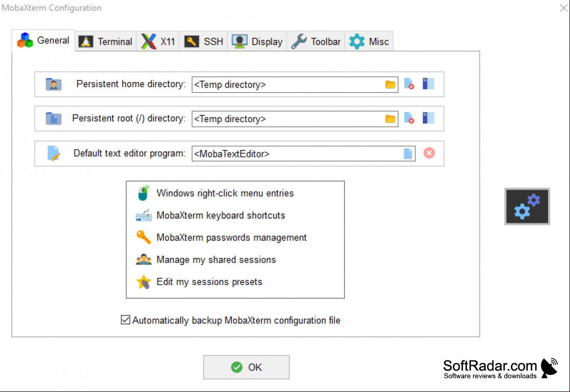Switch to the Misc tab
Screen dimensions: 570x392
coord(369,41)
